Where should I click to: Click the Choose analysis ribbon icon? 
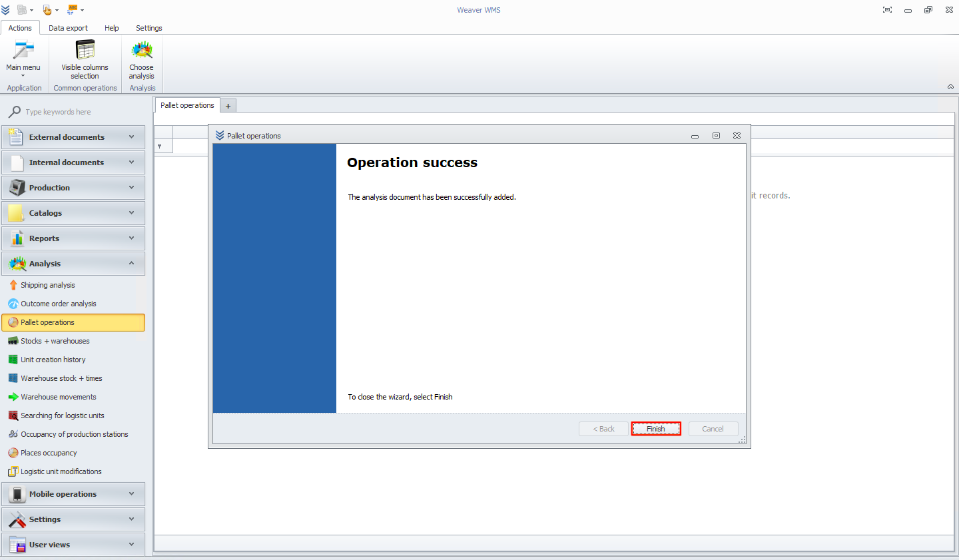141,60
